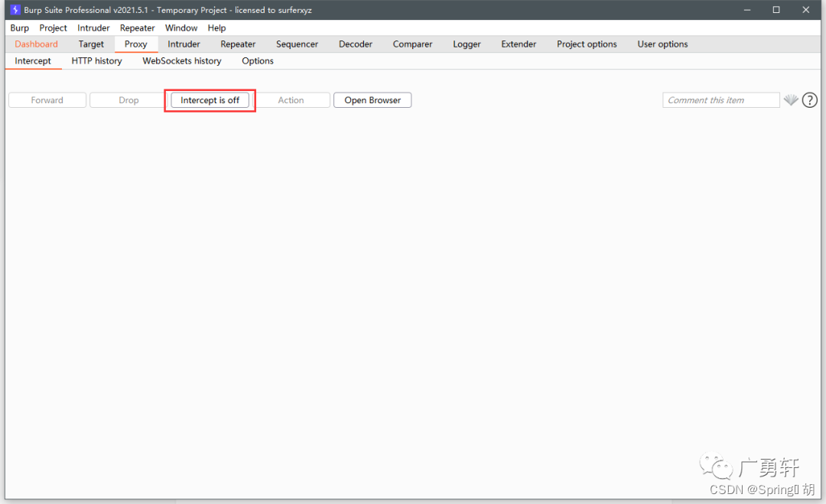Select the Proxy tab

coord(136,44)
